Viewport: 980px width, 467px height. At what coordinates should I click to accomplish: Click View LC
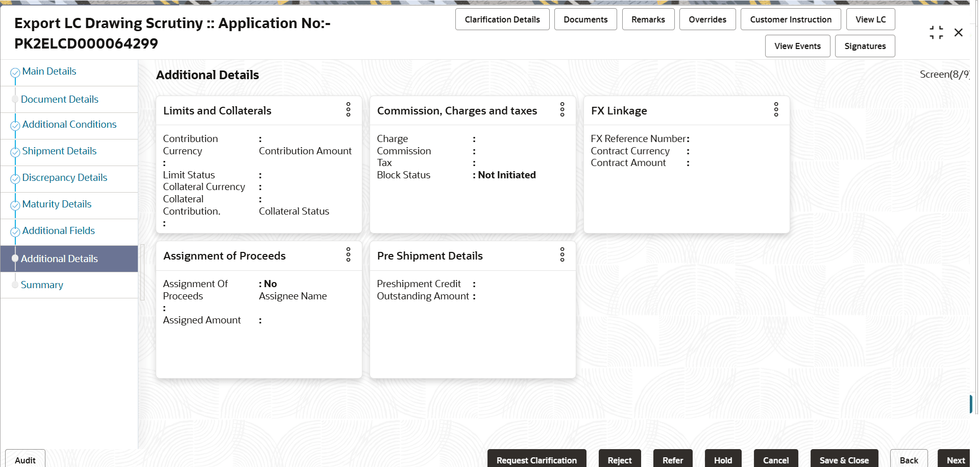click(x=870, y=19)
